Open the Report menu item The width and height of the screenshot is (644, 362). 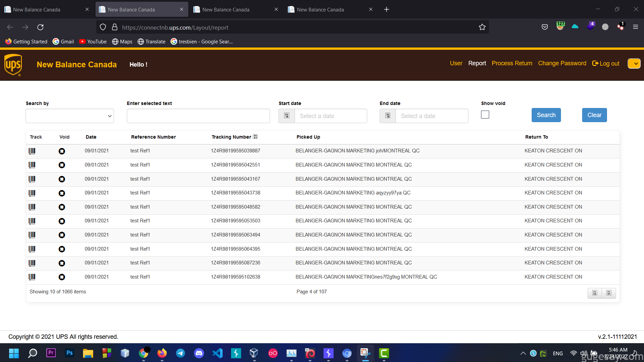477,63
